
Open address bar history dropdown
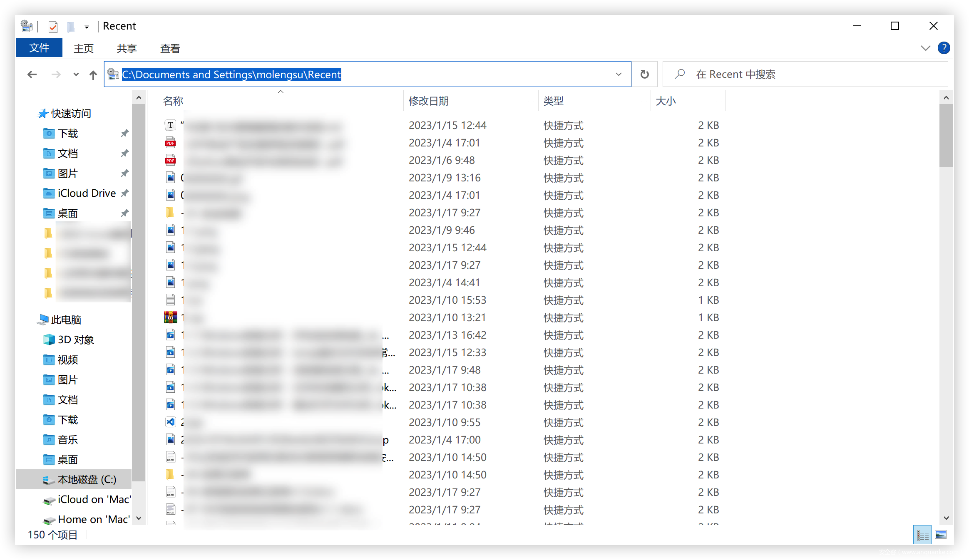619,74
